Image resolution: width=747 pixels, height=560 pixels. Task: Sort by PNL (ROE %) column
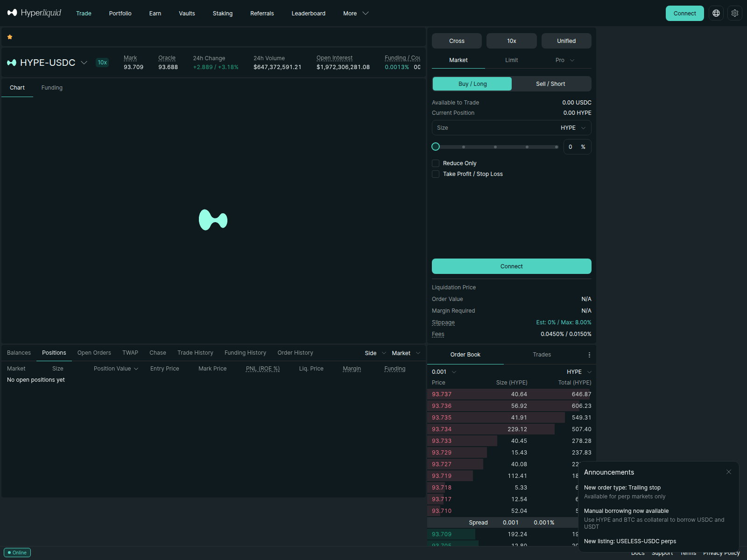263,369
